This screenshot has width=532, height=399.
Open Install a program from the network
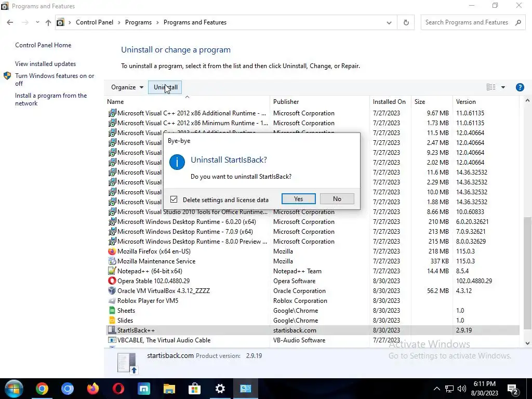pos(51,99)
